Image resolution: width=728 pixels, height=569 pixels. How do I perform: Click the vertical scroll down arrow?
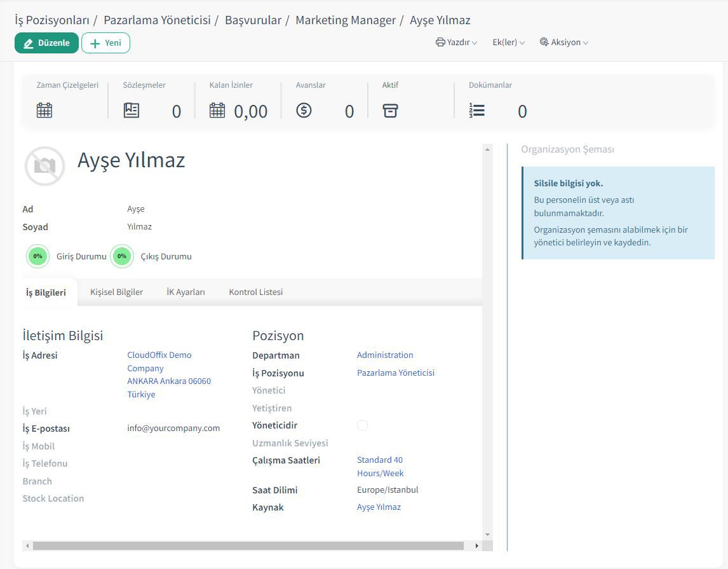487,535
